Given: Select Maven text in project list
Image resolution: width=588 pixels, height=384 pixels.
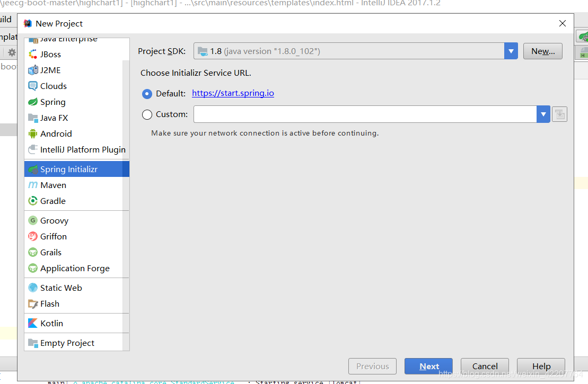Looking at the screenshot, I should coord(53,185).
